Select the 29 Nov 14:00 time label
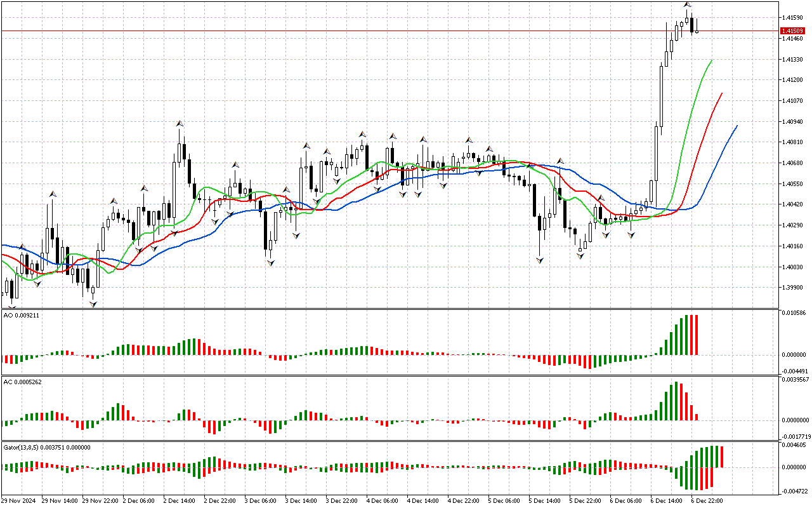This screenshot has width=812, height=508. (60, 500)
